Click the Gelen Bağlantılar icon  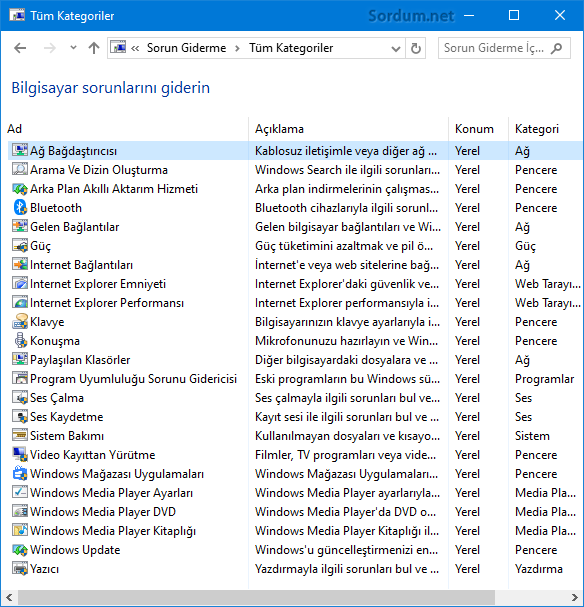pyautogui.click(x=20, y=226)
